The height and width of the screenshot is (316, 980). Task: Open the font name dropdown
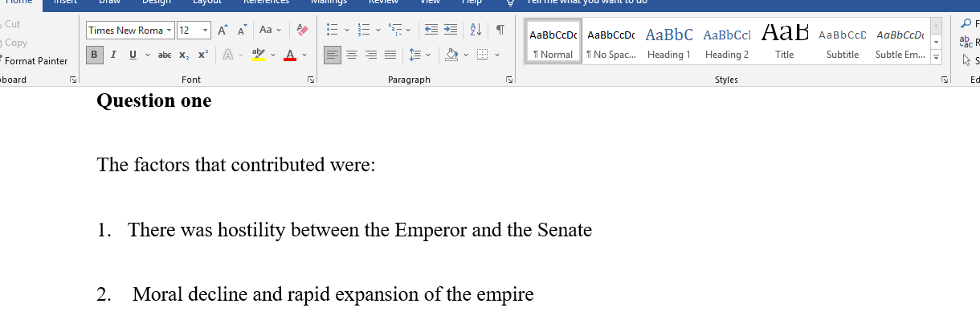coord(169,31)
